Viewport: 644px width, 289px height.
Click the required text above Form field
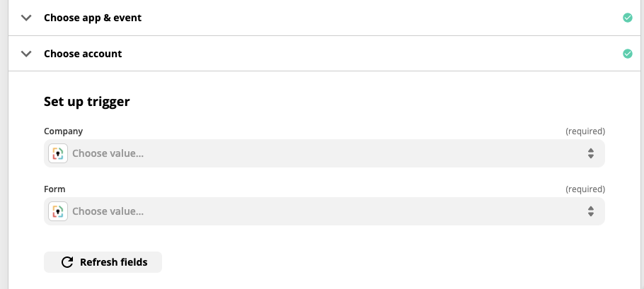[585, 189]
